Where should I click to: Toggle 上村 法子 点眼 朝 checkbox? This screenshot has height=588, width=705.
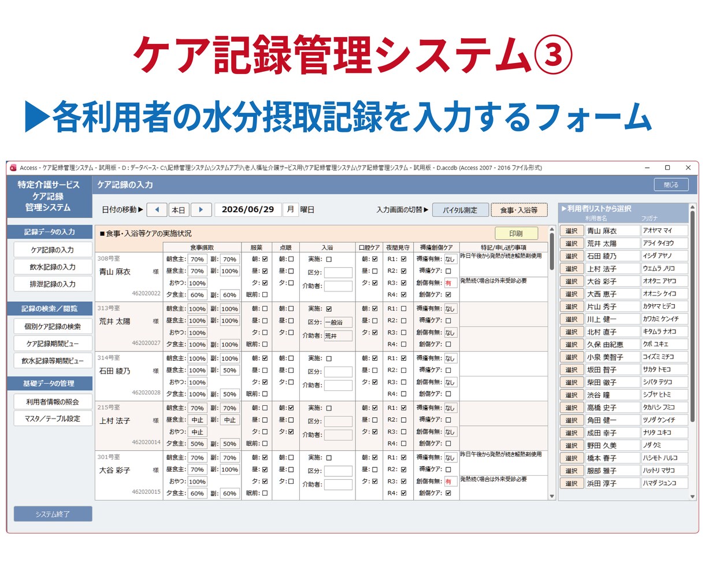pos(290,408)
